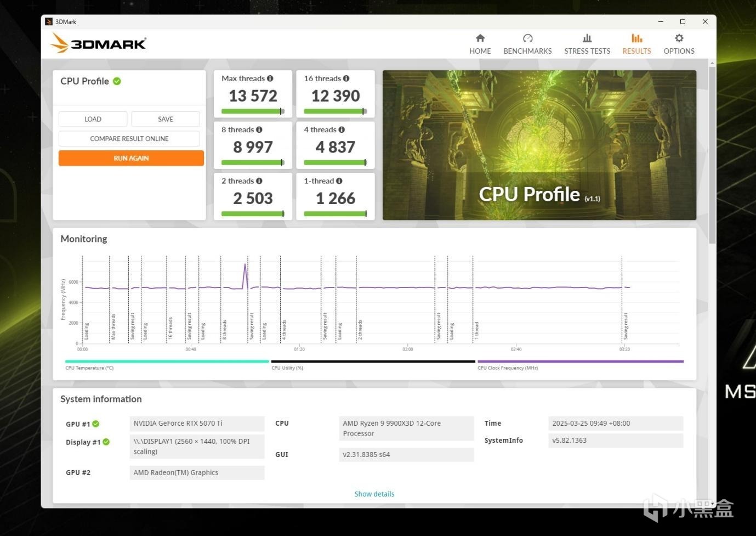Click the Show details link
Image resolution: width=756 pixels, height=536 pixels.
pos(374,494)
